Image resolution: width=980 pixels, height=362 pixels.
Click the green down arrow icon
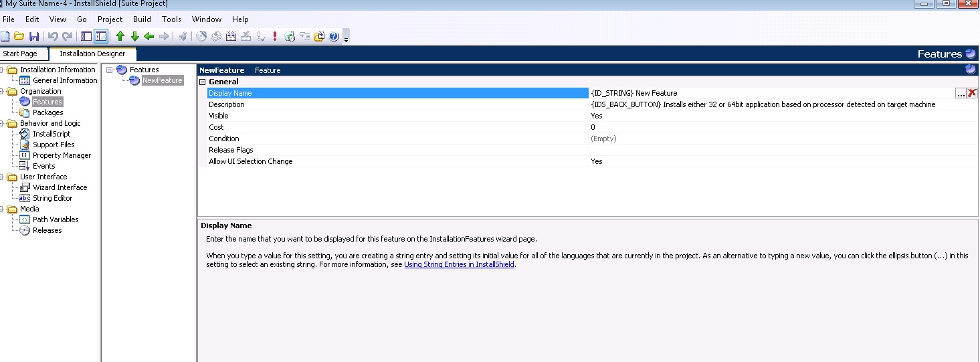(134, 36)
